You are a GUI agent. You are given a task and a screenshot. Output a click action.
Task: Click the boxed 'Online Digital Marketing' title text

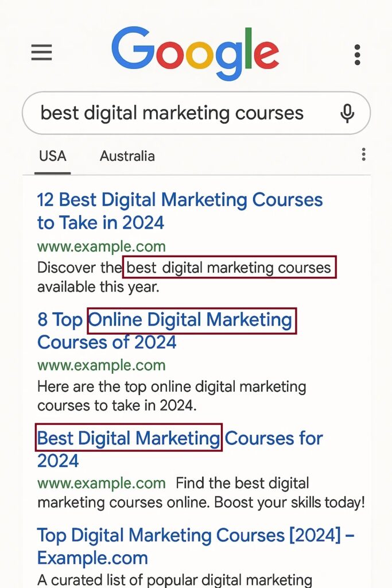(191, 320)
